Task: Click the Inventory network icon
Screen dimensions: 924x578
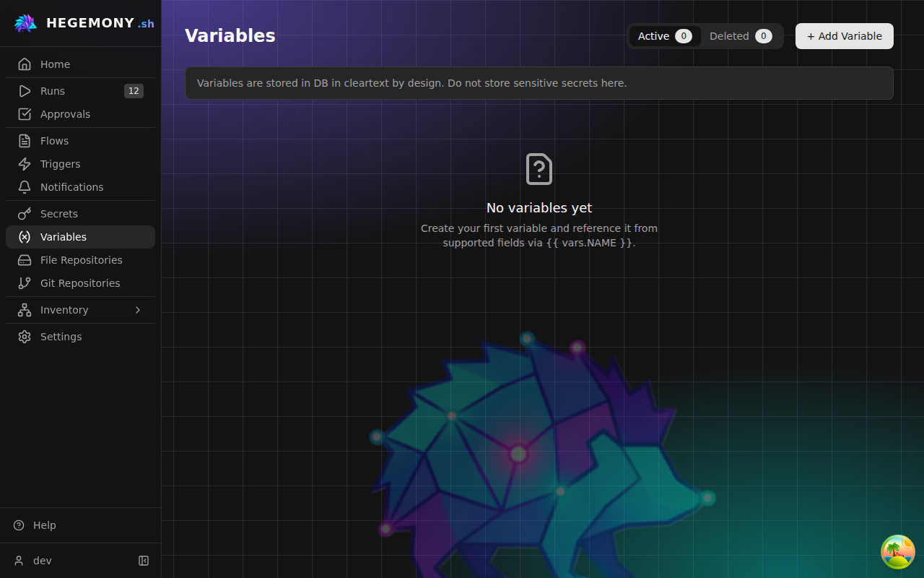Action: (25, 310)
